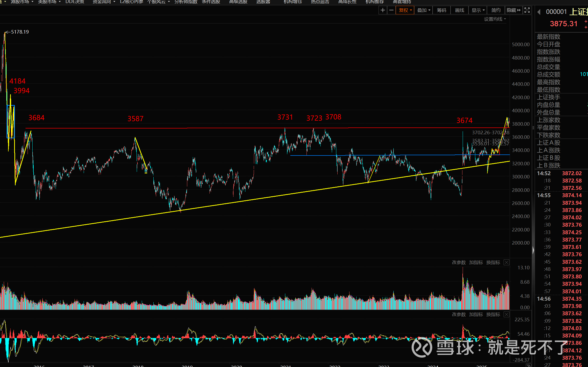This screenshot has width=588, height=367.
Task: Click back arrow beside stock code 000001
Action: (x=539, y=12)
